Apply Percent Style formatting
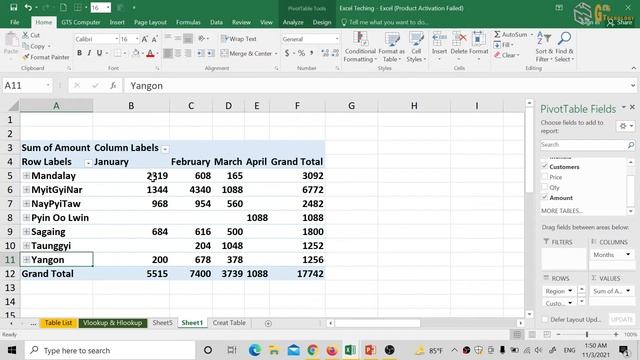The height and width of the screenshot is (360, 640). pos(301,53)
